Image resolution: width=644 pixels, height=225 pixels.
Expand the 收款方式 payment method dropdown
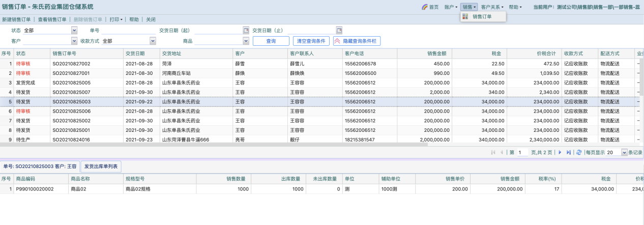point(153,41)
